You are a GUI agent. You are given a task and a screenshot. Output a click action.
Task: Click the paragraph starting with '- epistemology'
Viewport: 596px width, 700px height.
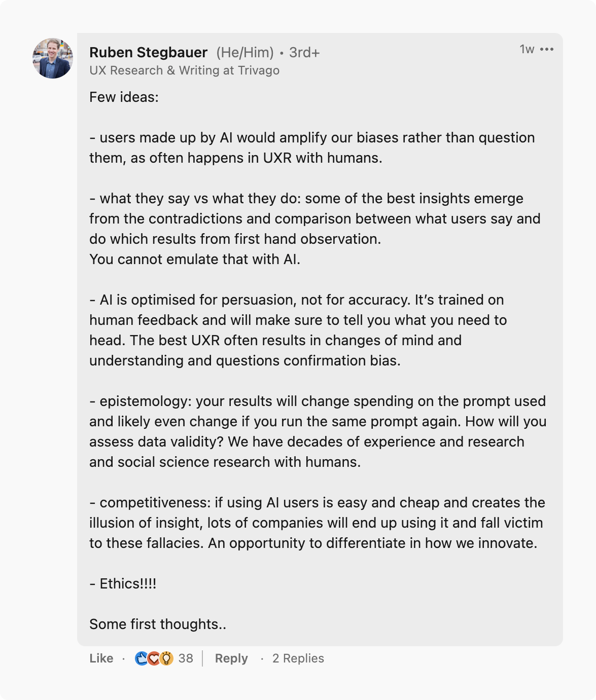coord(318,431)
